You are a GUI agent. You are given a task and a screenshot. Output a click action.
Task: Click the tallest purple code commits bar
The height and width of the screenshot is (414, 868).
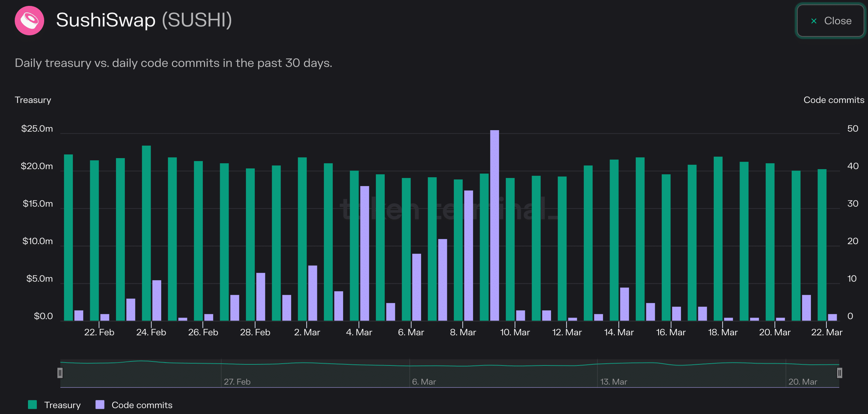(494, 225)
